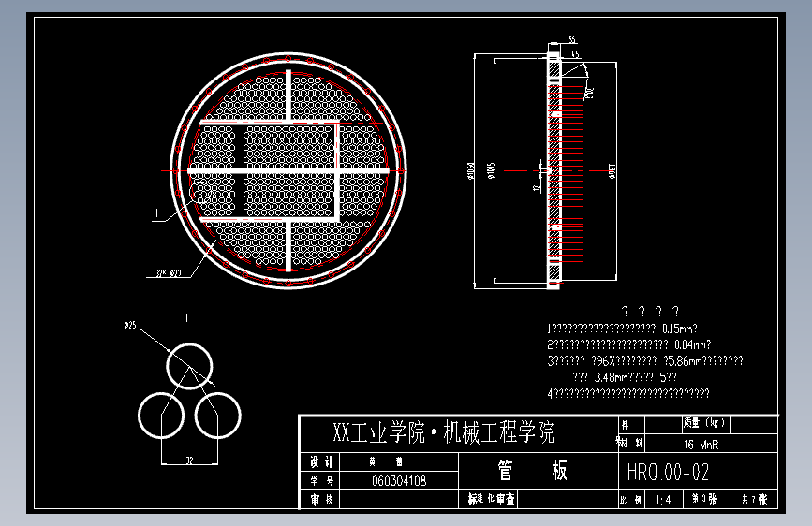Select the 'φ1060' dimension on side view
The image size is (812, 526).
tap(471, 171)
